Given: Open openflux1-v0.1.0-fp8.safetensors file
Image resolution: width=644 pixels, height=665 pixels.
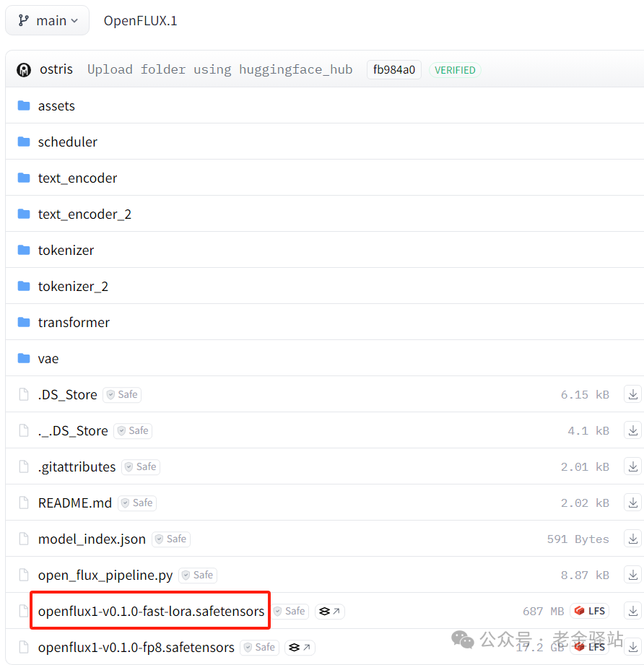Looking at the screenshot, I should pos(136,648).
